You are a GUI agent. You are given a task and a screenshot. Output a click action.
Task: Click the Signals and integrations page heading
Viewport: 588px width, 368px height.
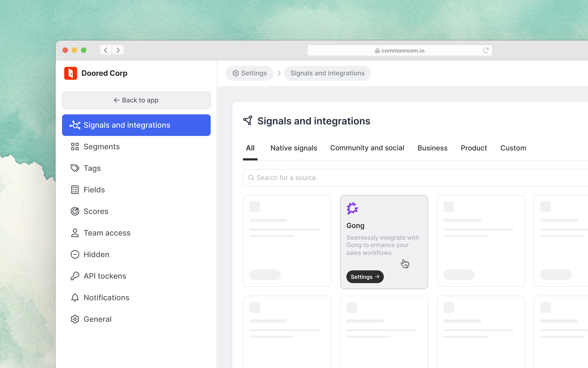[x=314, y=121]
